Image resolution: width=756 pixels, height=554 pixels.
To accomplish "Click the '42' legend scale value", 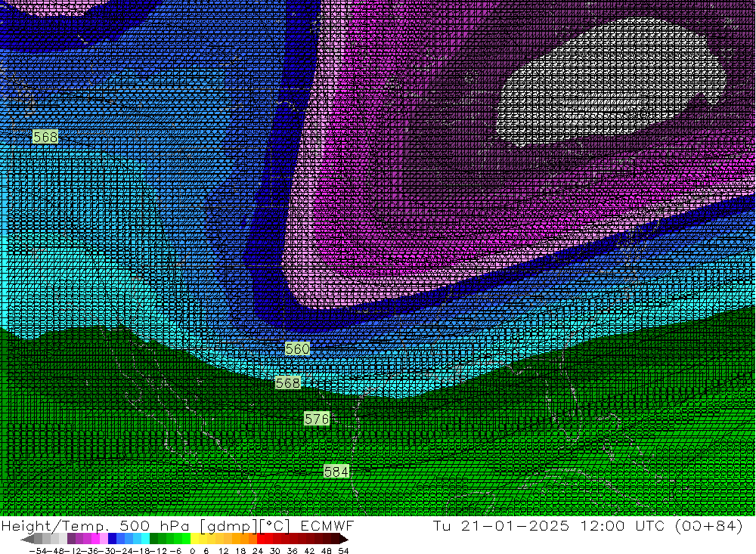I will coord(309,551).
